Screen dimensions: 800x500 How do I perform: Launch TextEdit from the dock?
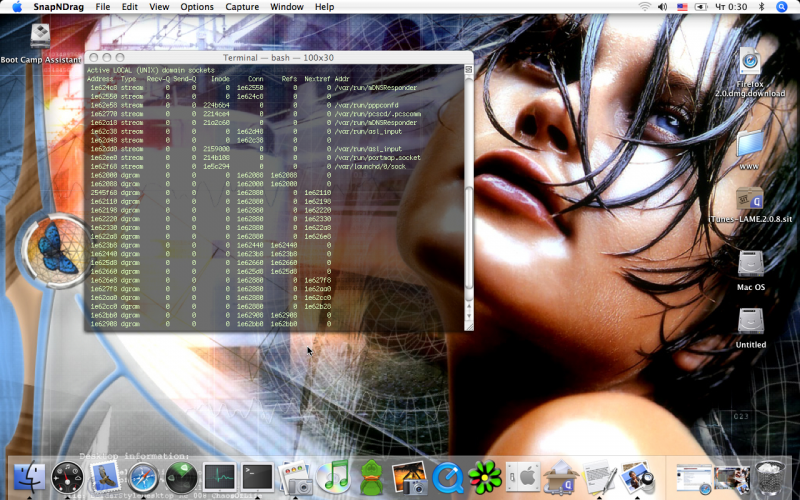pyautogui.click(x=599, y=478)
